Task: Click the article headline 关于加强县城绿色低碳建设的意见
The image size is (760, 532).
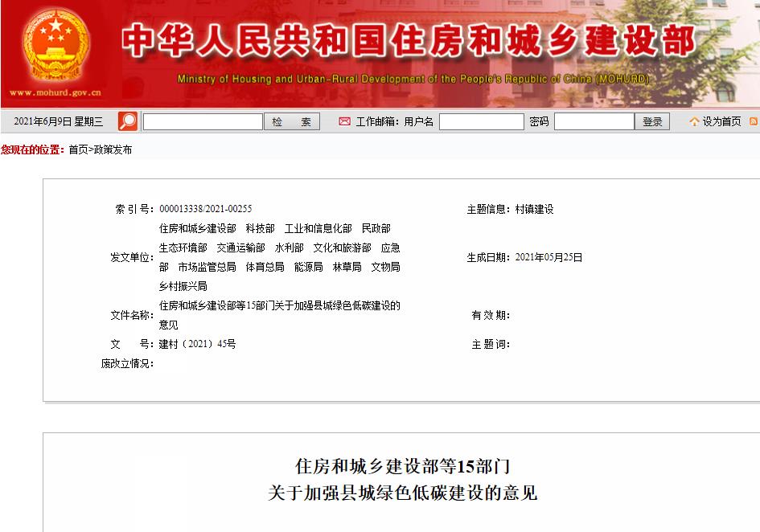Action: click(x=402, y=493)
